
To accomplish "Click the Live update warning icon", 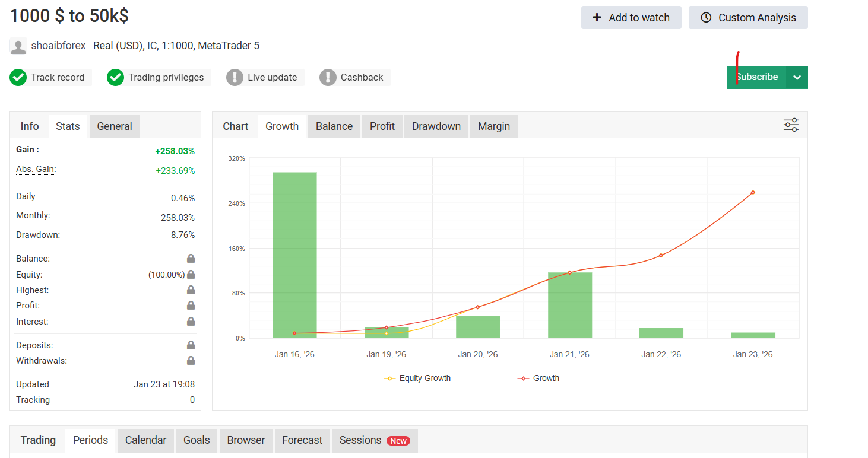I will [x=235, y=77].
